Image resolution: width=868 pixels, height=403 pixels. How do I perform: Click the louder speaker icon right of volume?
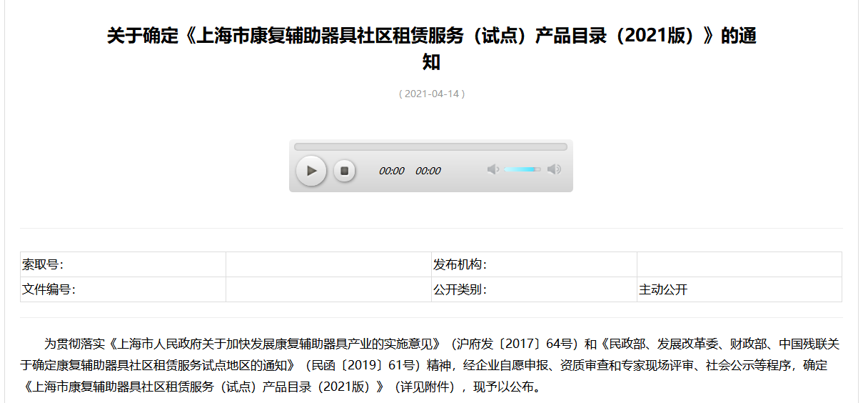(x=554, y=169)
